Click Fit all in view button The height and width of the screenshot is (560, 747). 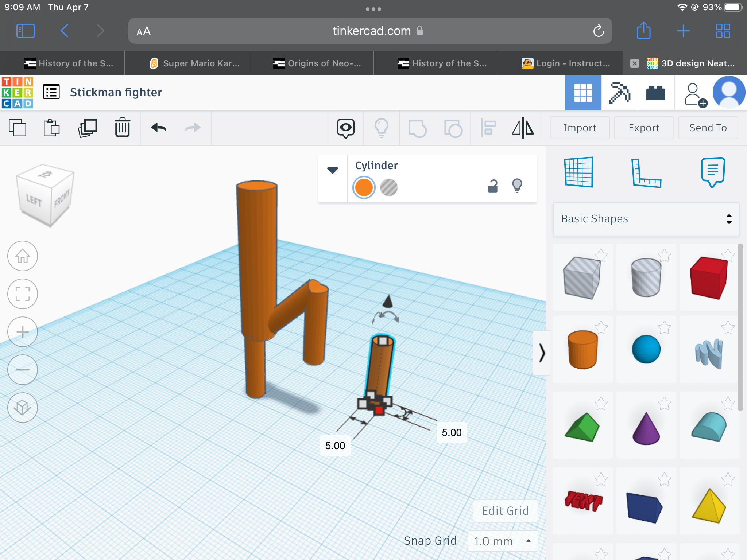point(23,294)
